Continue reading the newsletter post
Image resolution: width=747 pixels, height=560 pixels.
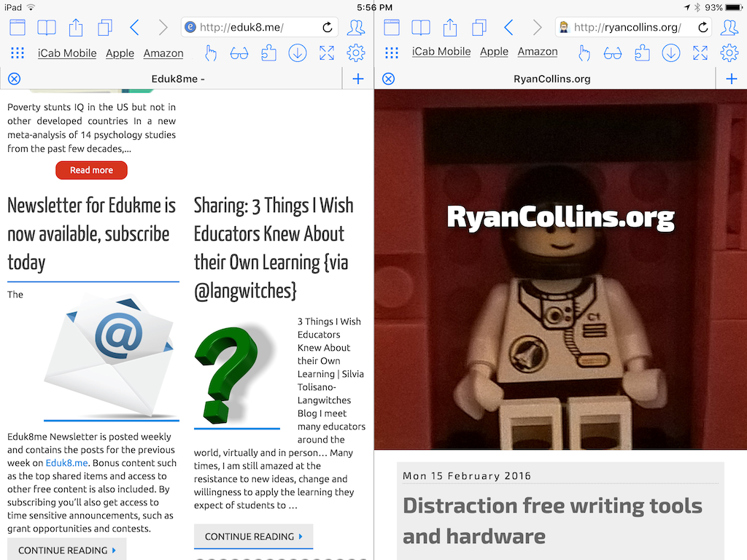point(66,550)
